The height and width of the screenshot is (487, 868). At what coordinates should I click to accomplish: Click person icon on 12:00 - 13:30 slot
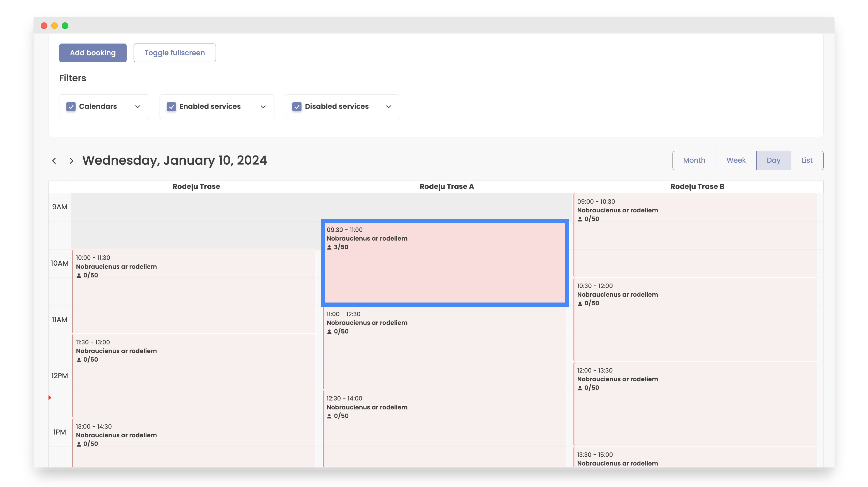pos(580,388)
